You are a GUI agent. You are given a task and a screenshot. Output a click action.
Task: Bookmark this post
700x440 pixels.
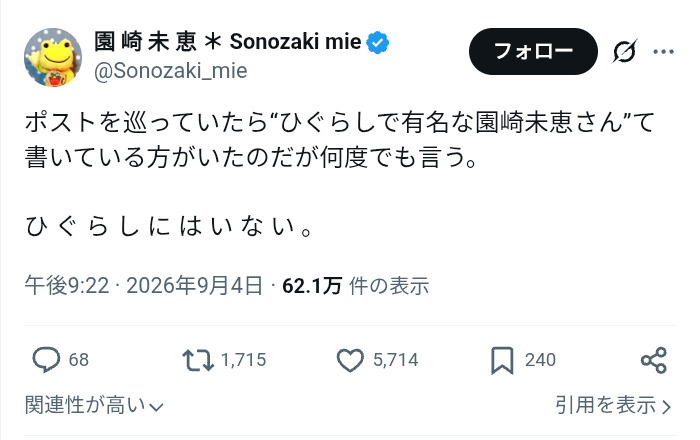[502, 361]
